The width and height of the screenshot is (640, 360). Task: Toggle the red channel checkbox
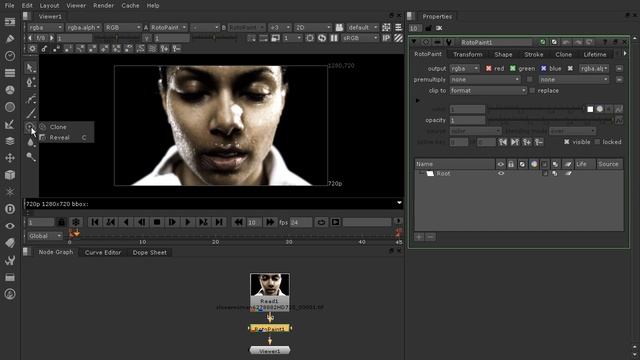489,69
